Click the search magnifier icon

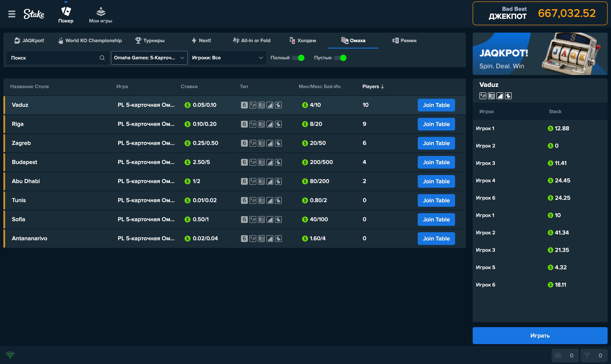click(102, 58)
